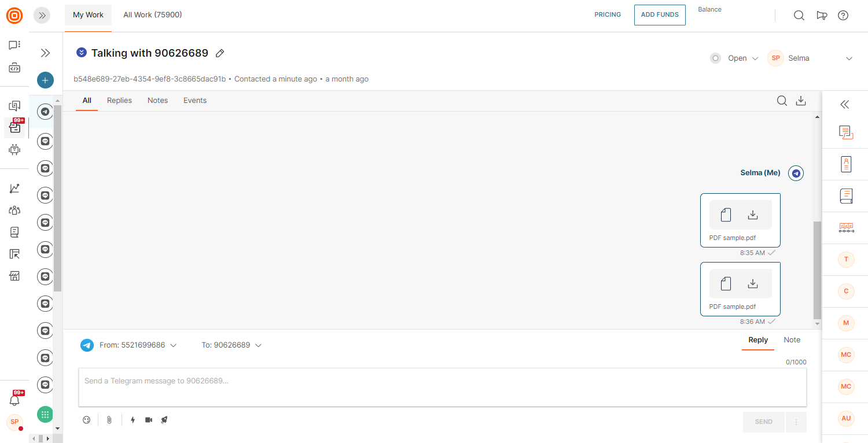Image resolution: width=868 pixels, height=443 pixels.
Task: Click the video camera icon
Action: click(x=149, y=420)
